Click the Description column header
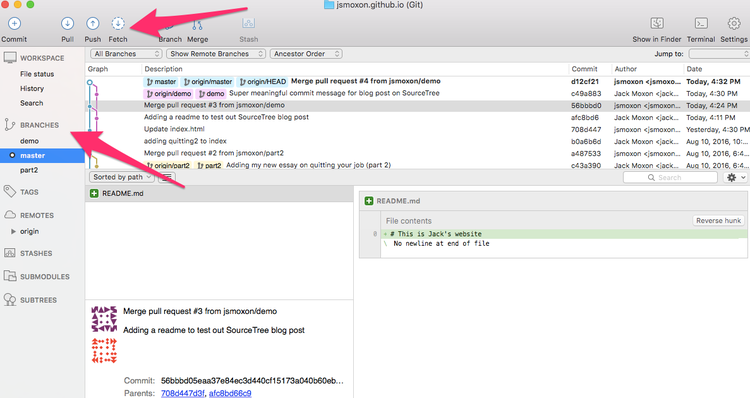The image size is (750, 398). [355, 69]
